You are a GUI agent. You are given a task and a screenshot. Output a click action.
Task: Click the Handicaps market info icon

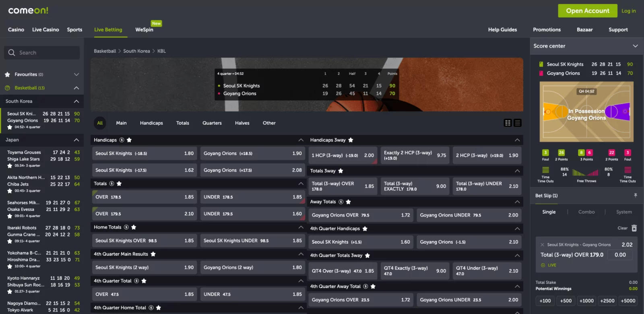pos(122,140)
